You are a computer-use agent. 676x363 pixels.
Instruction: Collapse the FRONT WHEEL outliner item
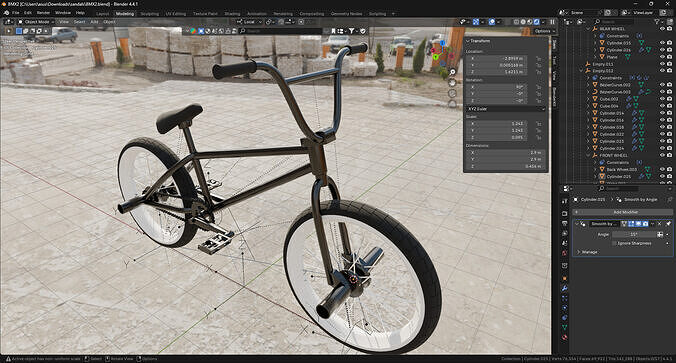[x=588, y=155]
